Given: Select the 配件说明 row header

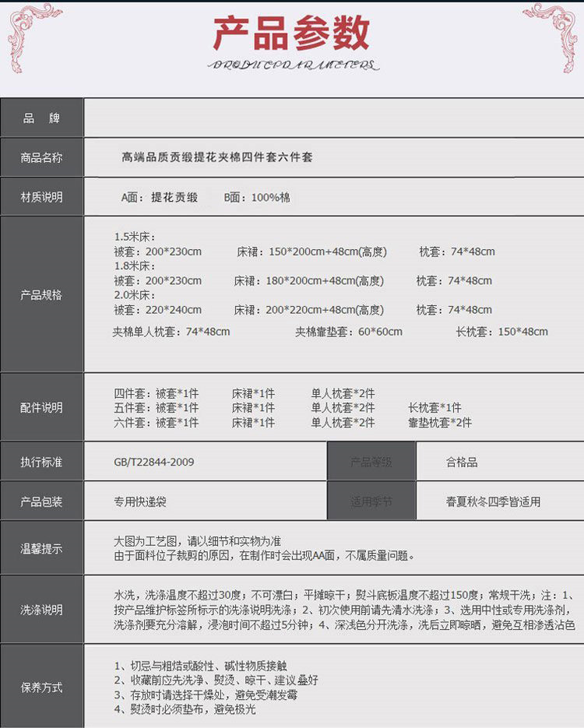Looking at the screenshot, I should [x=41, y=407].
